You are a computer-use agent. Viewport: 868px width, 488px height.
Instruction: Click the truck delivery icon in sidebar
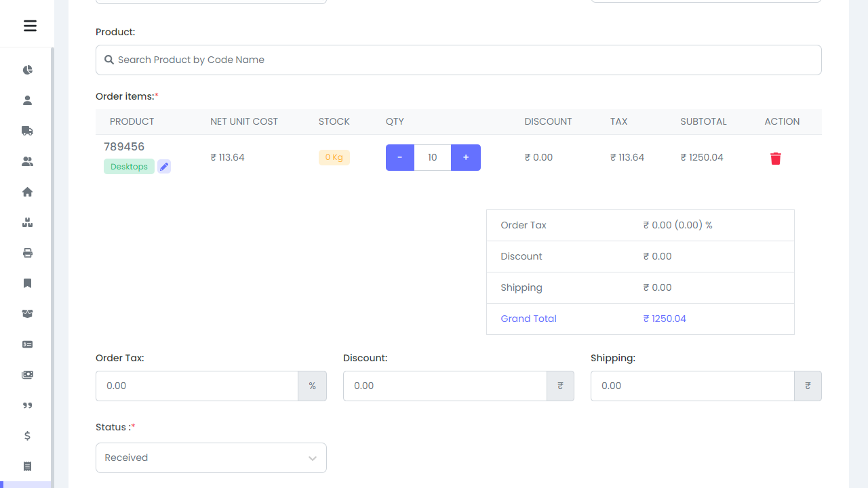(x=27, y=130)
